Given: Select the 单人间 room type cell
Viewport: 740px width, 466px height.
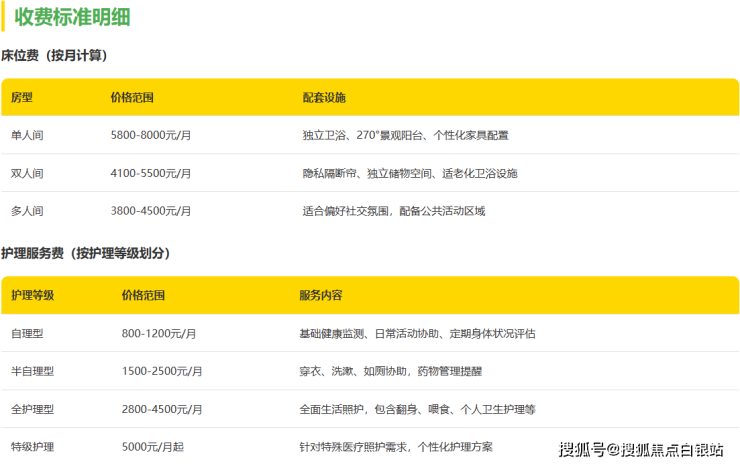Looking at the screenshot, I should (27, 135).
